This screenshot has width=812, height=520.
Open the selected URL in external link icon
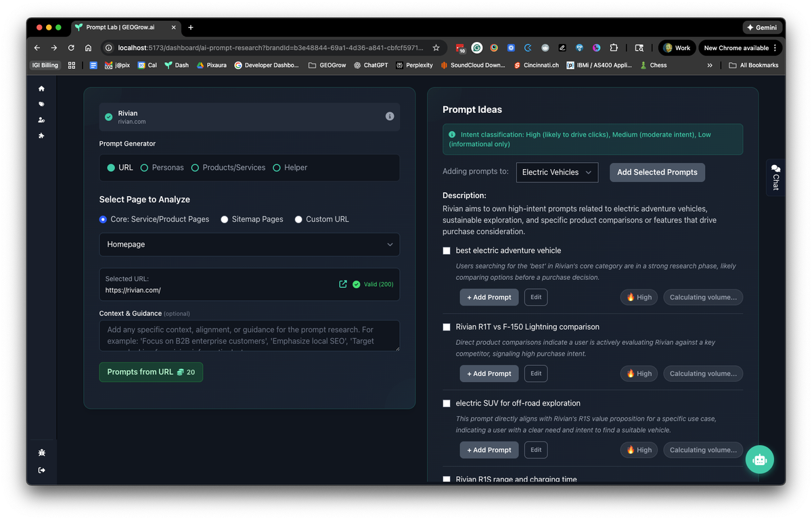[342, 284]
